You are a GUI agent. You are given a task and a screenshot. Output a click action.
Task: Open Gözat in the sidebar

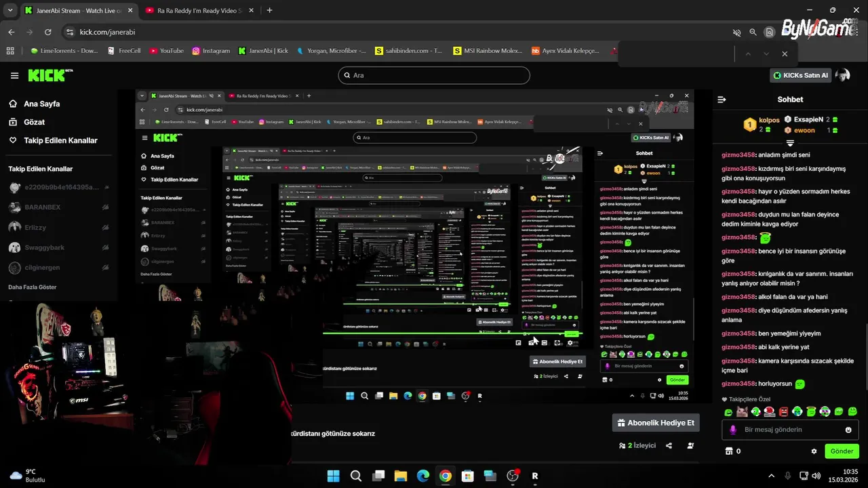tap(34, 122)
